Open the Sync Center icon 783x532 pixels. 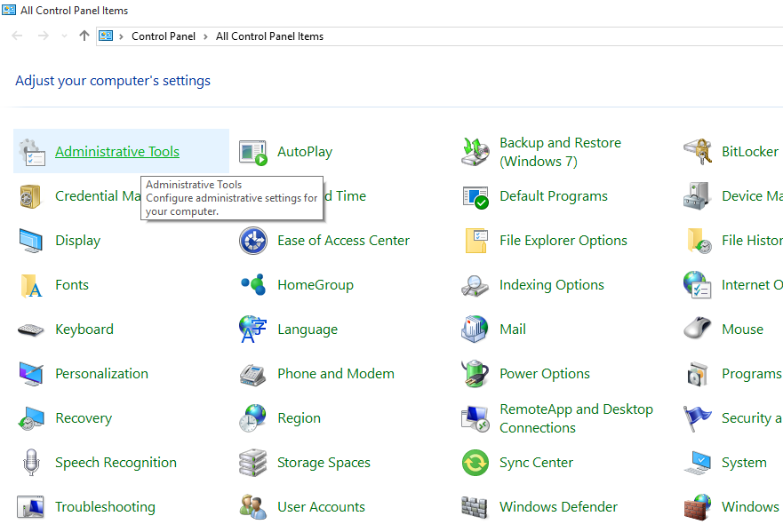click(475, 463)
